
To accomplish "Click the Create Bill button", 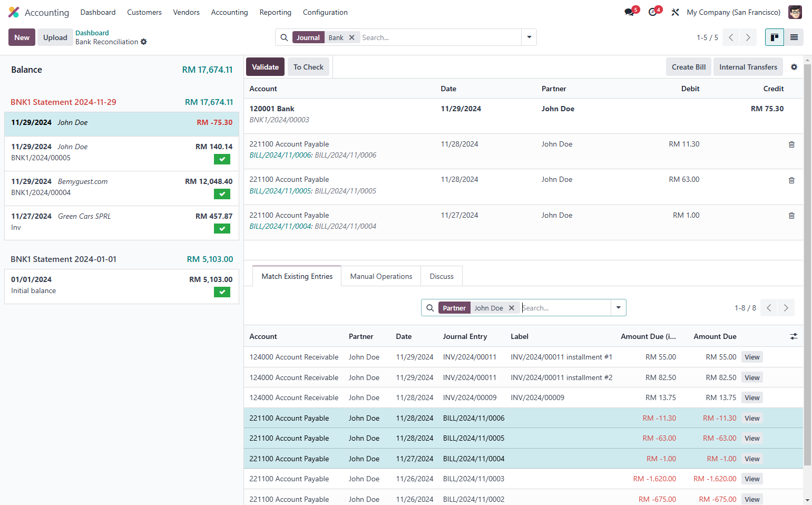I will click(689, 67).
